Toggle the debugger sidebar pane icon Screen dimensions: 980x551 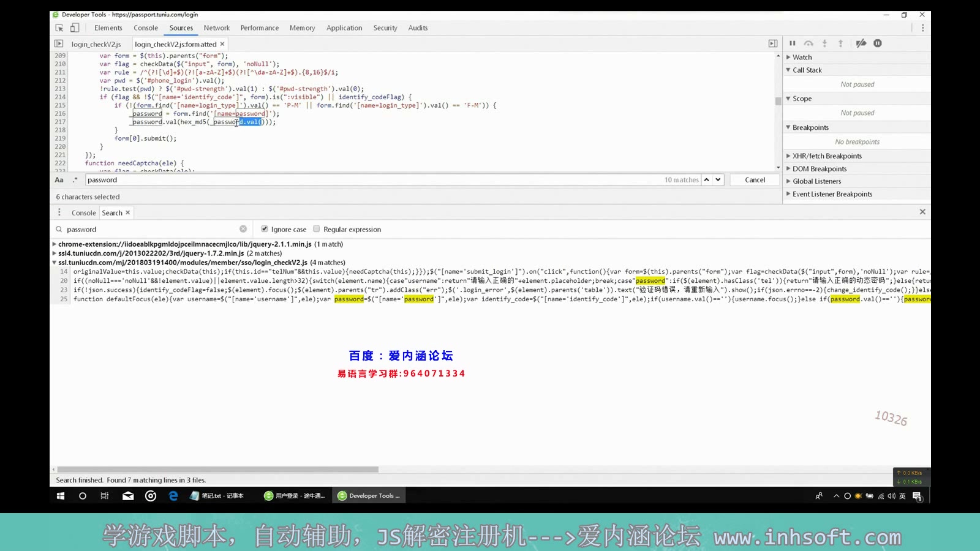coord(773,43)
